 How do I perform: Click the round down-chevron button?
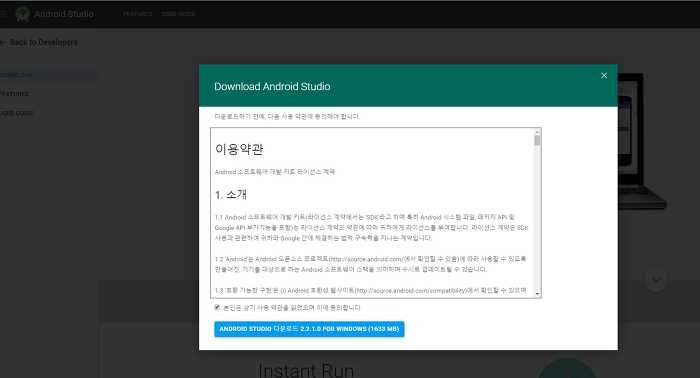coord(656,280)
